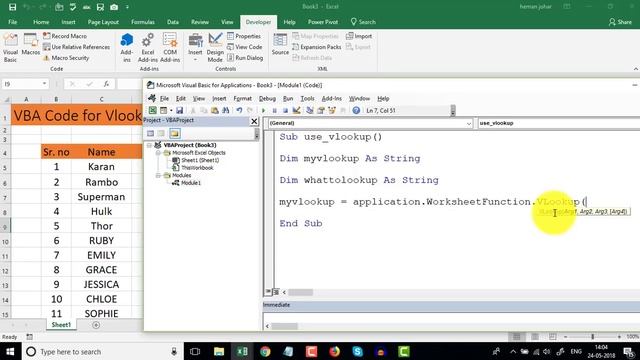Add a new sheet with plus icon

tap(96, 325)
